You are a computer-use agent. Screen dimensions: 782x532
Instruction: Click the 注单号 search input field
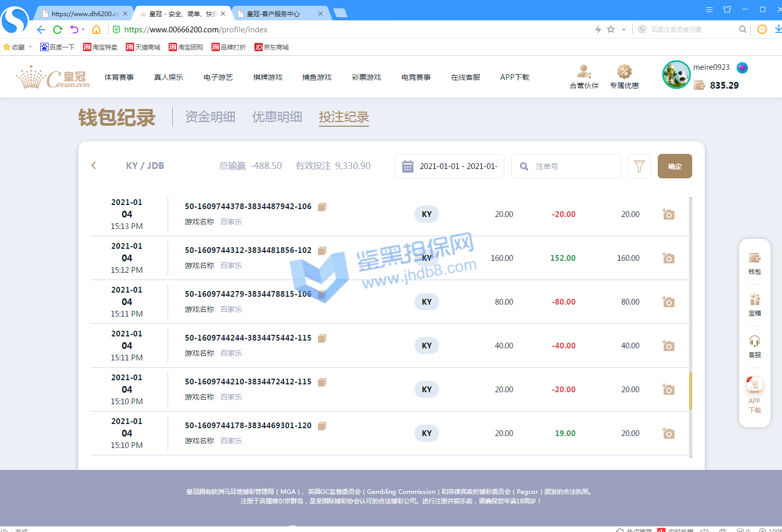(574, 166)
